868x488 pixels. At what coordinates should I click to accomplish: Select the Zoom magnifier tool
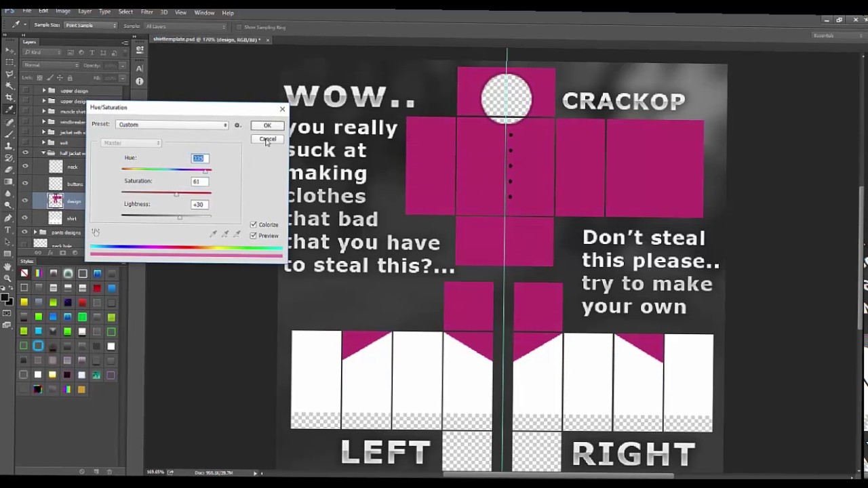(x=9, y=279)
